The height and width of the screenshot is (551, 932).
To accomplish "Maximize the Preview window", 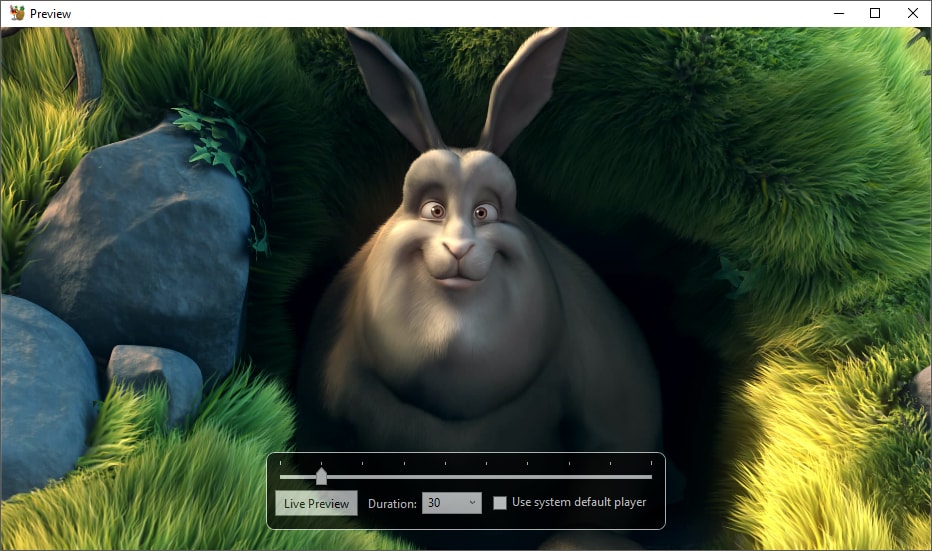I will click(x=875, y=14).
